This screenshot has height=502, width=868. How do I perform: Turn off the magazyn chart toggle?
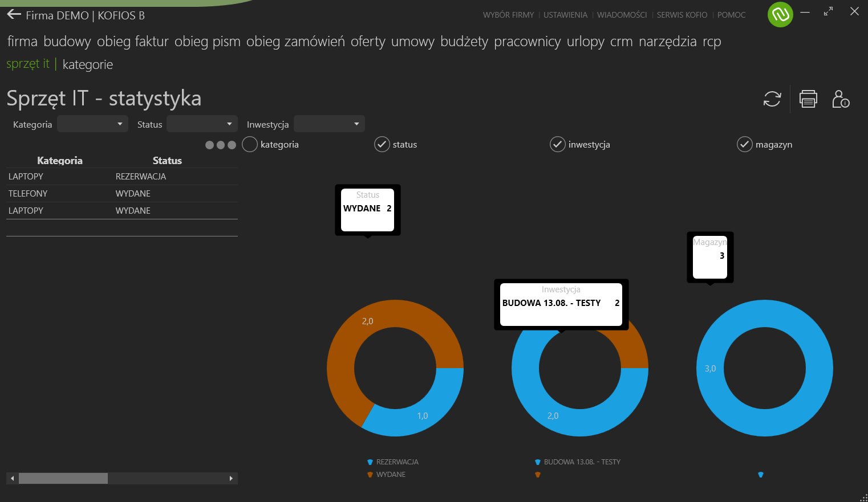[x=745, y=145]
